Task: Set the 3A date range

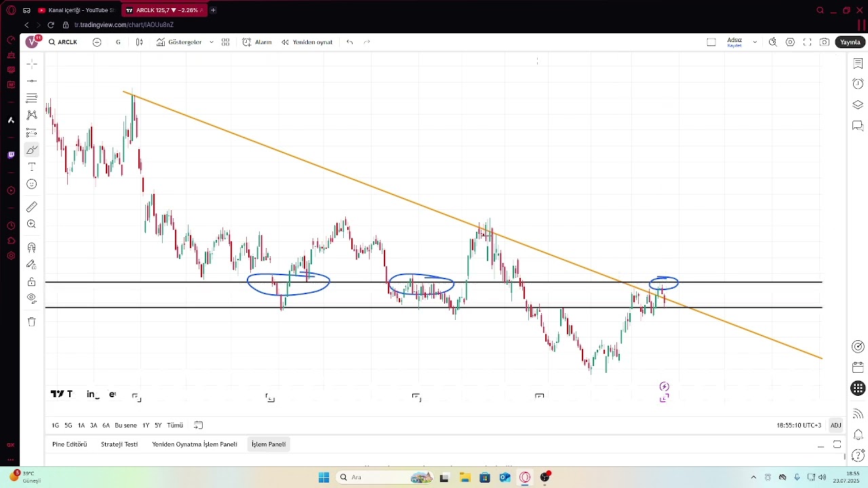Action: [x=94, y=426]
